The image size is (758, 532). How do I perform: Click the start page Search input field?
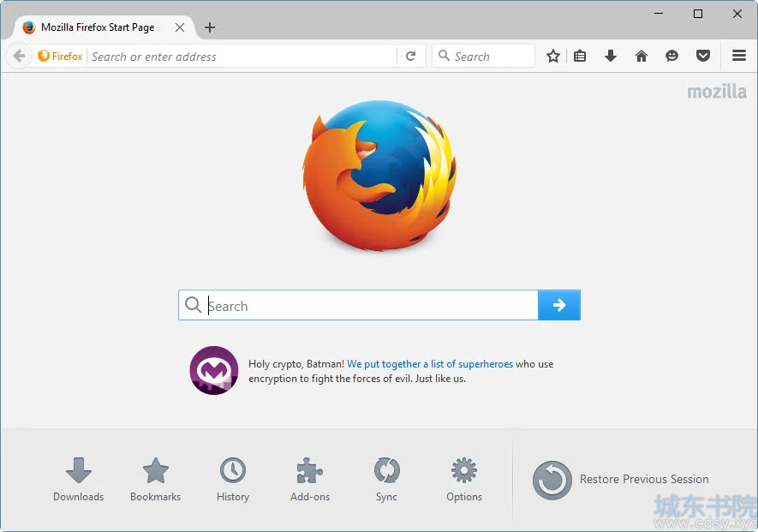click(358, 305)
